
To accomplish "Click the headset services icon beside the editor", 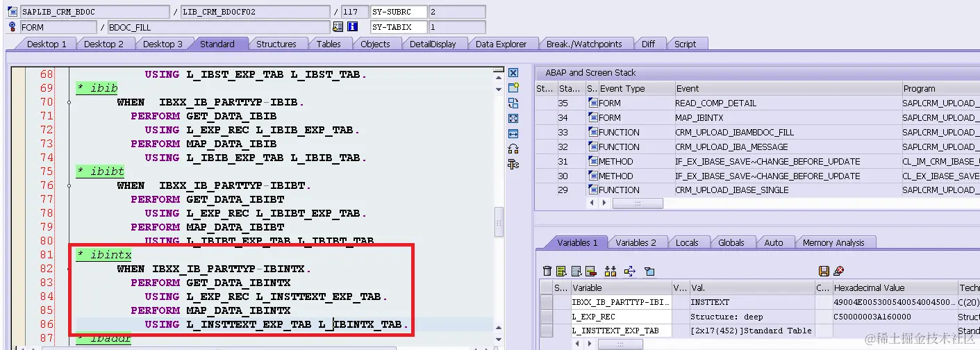I will (x=513, y=149).
